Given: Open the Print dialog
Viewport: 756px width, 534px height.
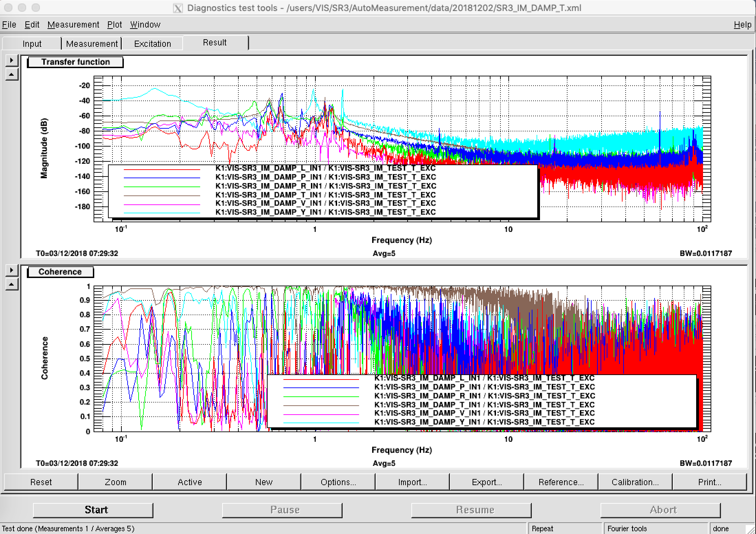Looking at the screenshot, I should [710, 482].
